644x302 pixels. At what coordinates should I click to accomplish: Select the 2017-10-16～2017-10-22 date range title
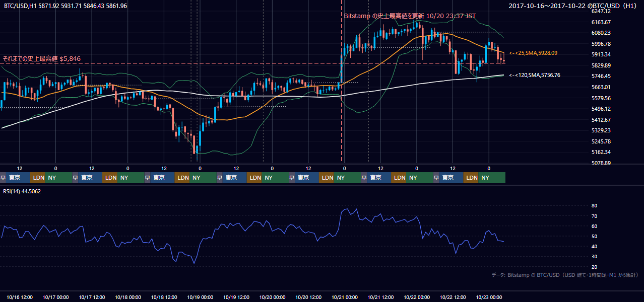(x=573, y=6)
